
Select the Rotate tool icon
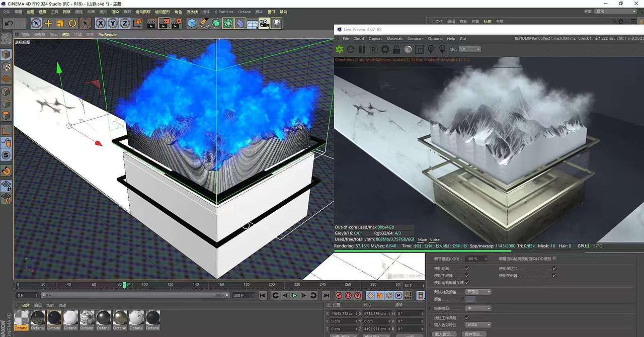(72, 23)
